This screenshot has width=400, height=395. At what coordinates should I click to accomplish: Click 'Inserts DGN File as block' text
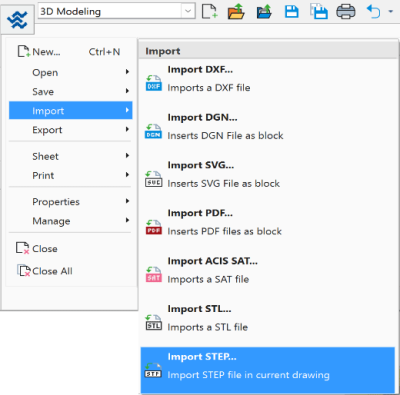click(x=225, y=136)
